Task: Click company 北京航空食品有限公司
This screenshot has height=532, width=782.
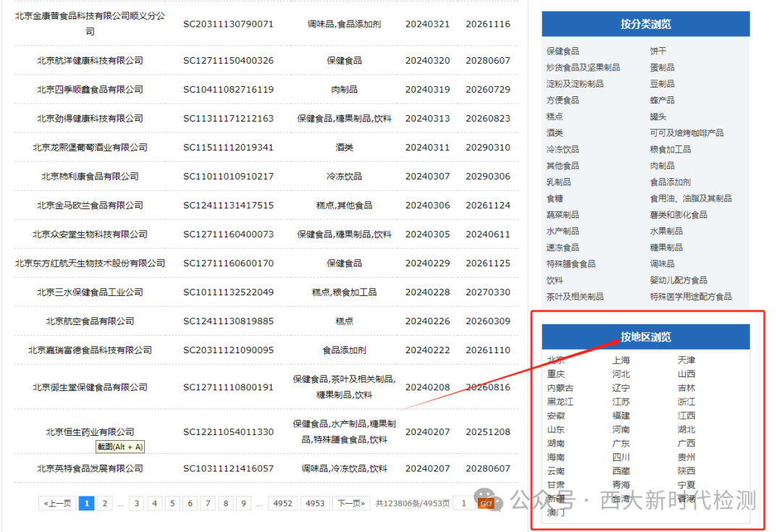Action: 90,321
